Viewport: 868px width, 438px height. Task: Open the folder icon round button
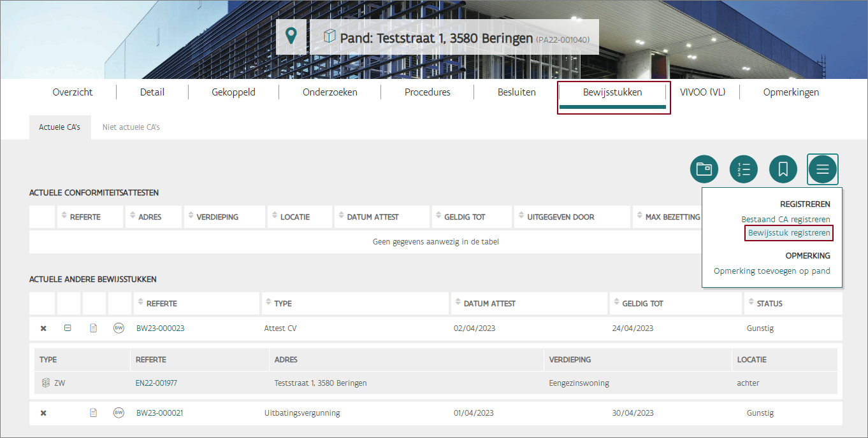tap(704, 169)
